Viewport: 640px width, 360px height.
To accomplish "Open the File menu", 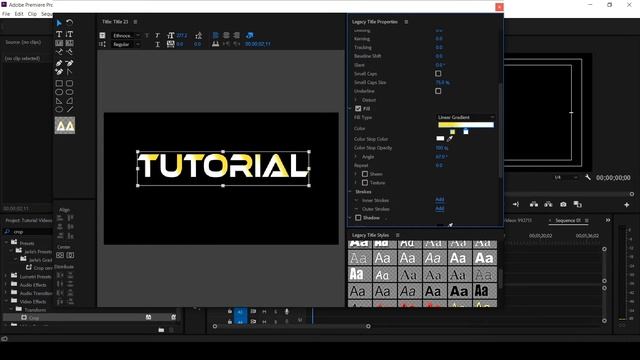I will 6,14.
